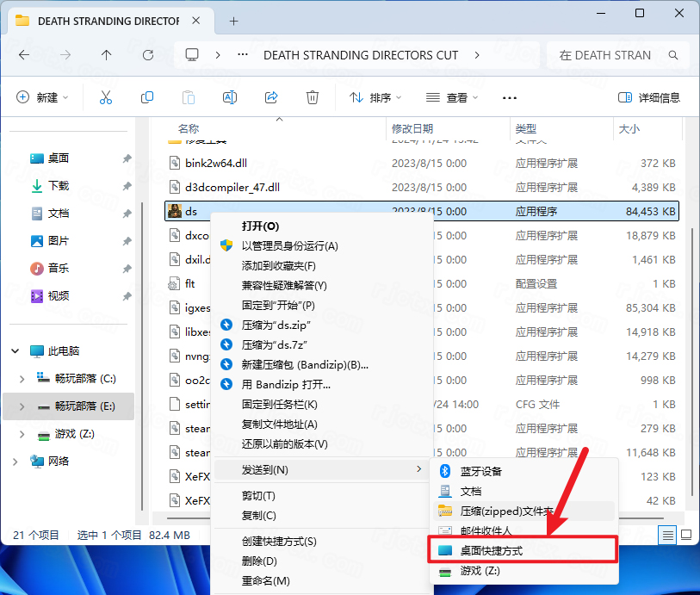Image resolution: width=700 pixels, height=595 pixels.
Task: Click chevron after DEATH STRANDING DIRECTORS CUT path
Action: [477, 55]
